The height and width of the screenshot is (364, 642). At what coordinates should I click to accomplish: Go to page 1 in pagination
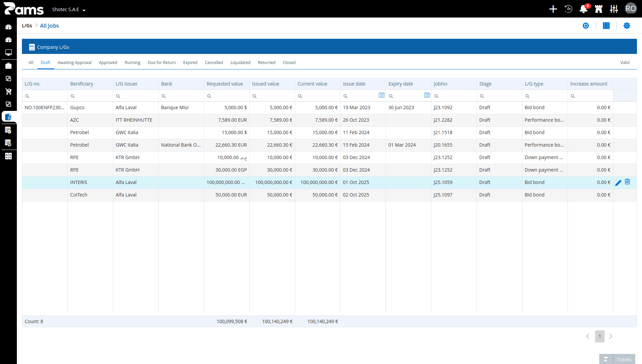point(600,336)
